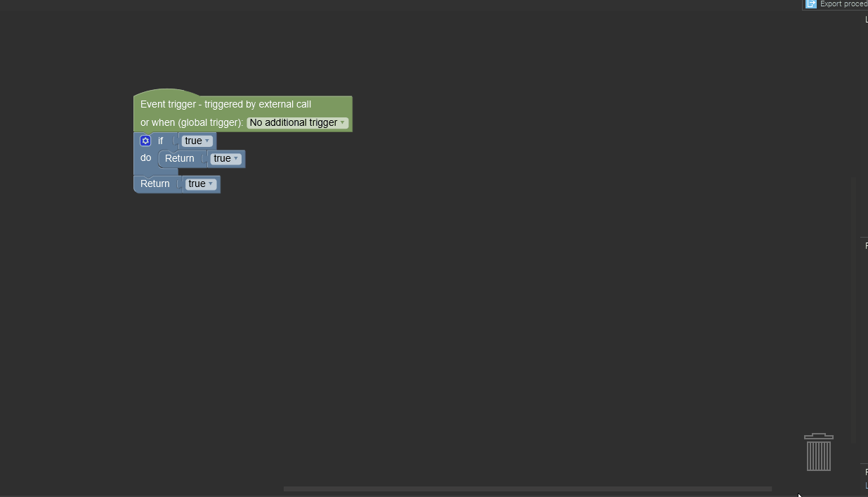This screenshot has height=497, width=868.
Task: Select the green Event trigger block
Action: [x=225, y=104]
